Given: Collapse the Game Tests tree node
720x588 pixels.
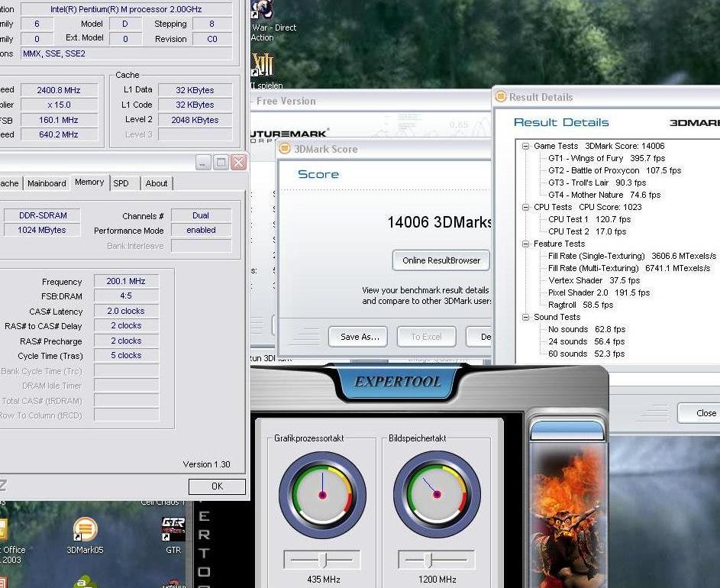Looking at the screenshot, I should pos(525,146).
